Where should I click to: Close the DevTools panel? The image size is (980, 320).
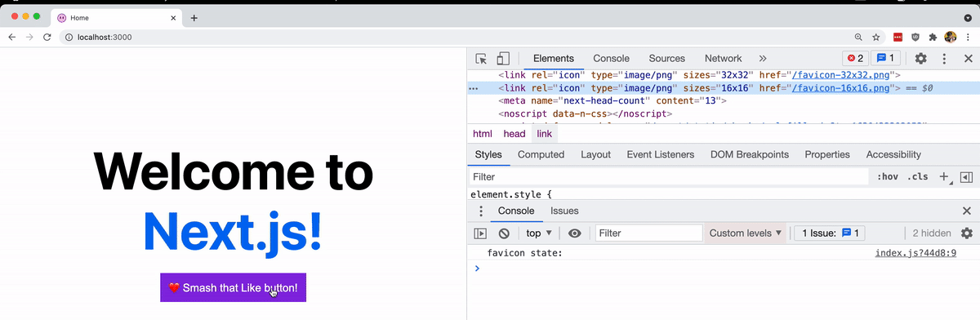click(968, 59)
